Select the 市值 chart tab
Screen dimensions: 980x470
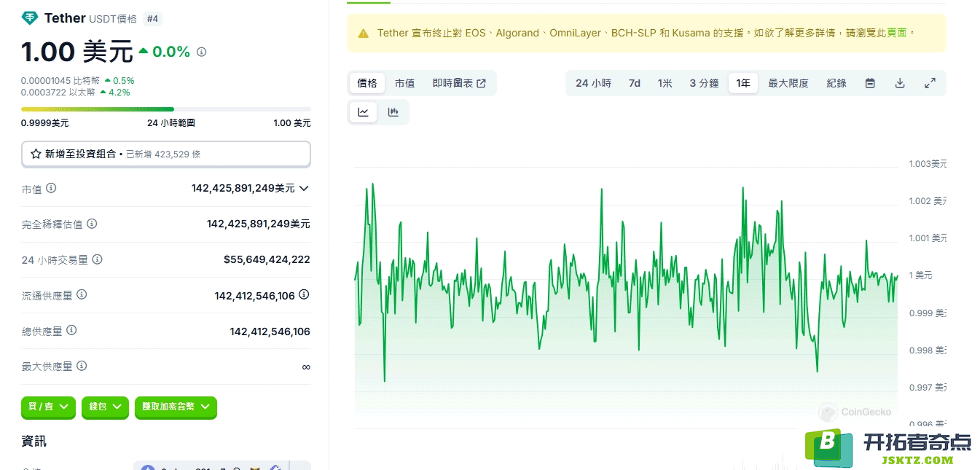coord(404,83)
